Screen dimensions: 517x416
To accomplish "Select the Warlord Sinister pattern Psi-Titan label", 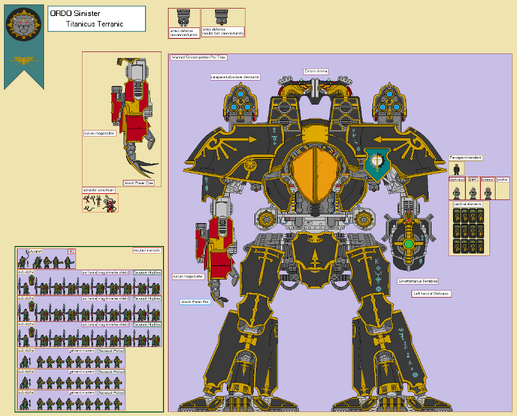I will coord(199,57).
